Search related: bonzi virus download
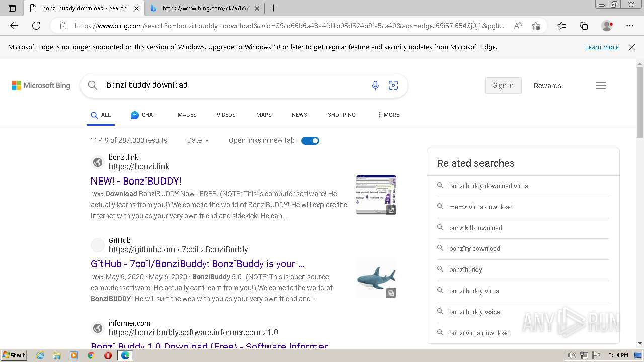644x362 pixels. pos(479,333)
